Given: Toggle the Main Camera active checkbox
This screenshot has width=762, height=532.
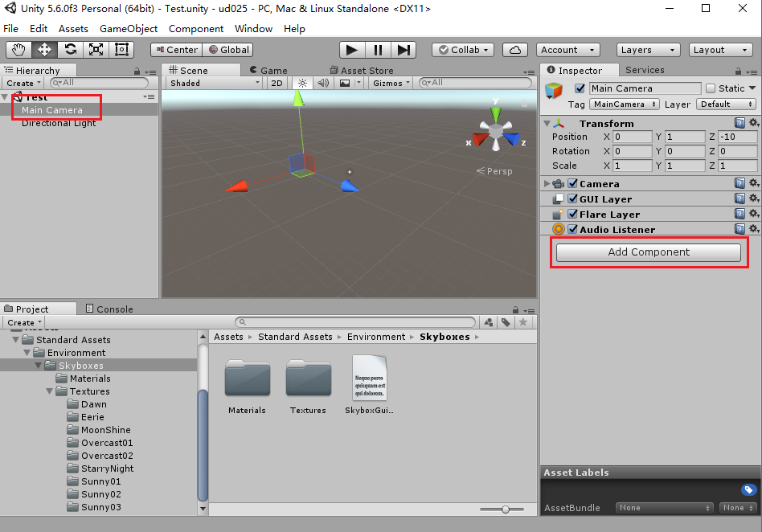Looking at the screenshot, I should click(580, 88).
